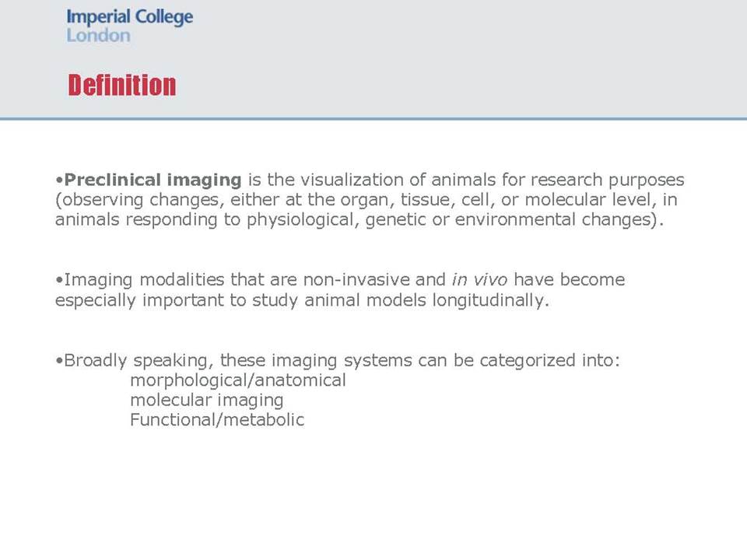
Task: Click the bullet before Imaging modalities
Action: (59, 280)
